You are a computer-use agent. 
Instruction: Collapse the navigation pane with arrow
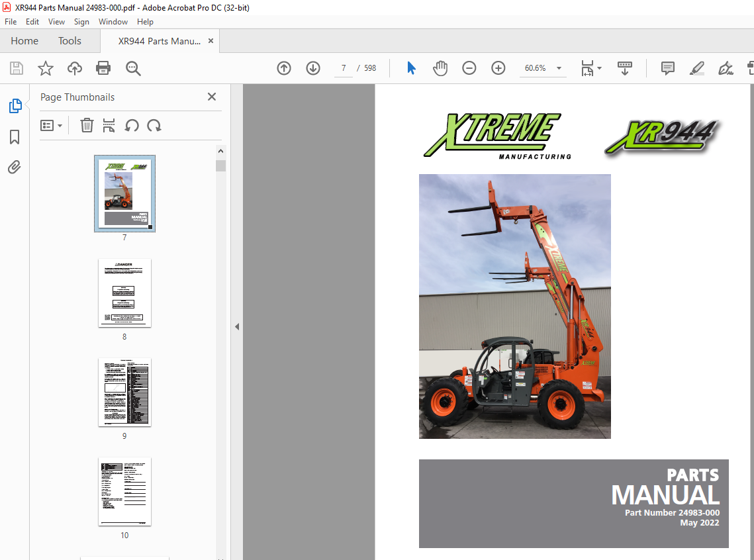click(237, 326)
